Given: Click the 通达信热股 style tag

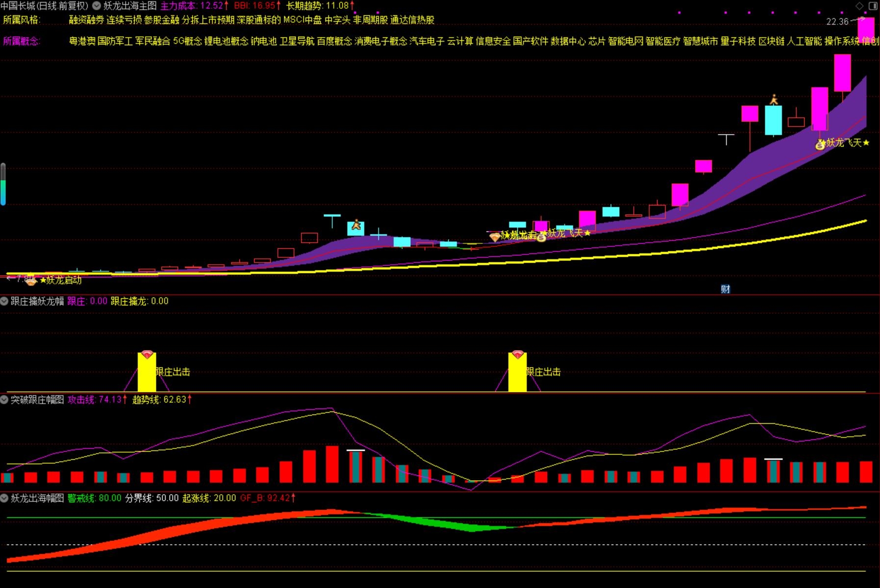Looking at the screenshot, I should click(x=412, y=20).
